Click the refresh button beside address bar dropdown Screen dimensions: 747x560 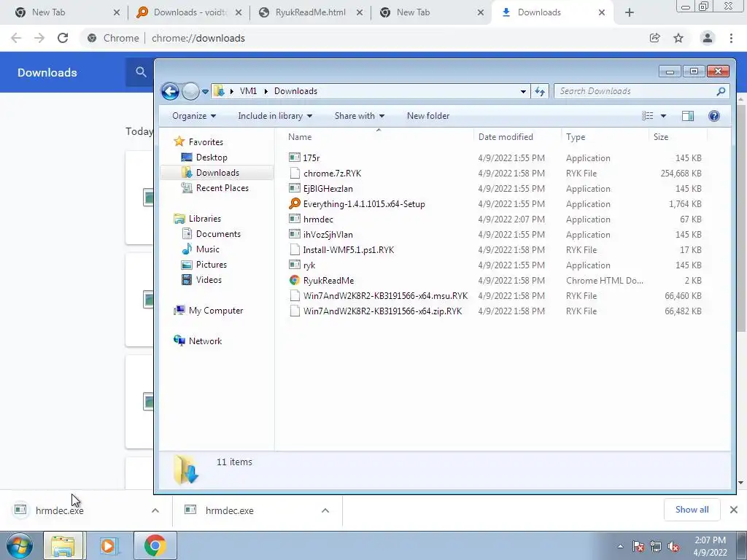(540, 91)
